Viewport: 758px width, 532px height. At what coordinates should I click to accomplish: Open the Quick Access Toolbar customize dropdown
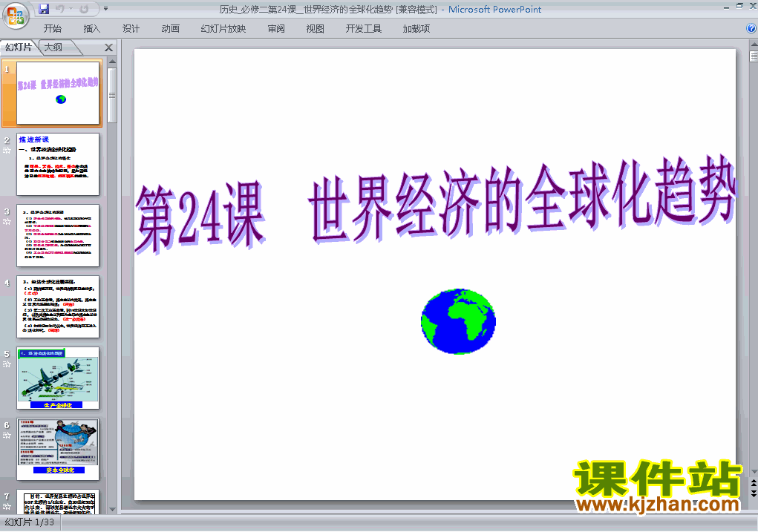106,9
